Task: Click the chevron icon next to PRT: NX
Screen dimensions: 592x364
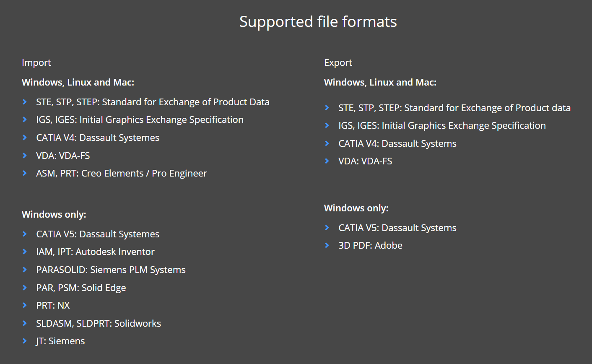Action: point(25,305)
